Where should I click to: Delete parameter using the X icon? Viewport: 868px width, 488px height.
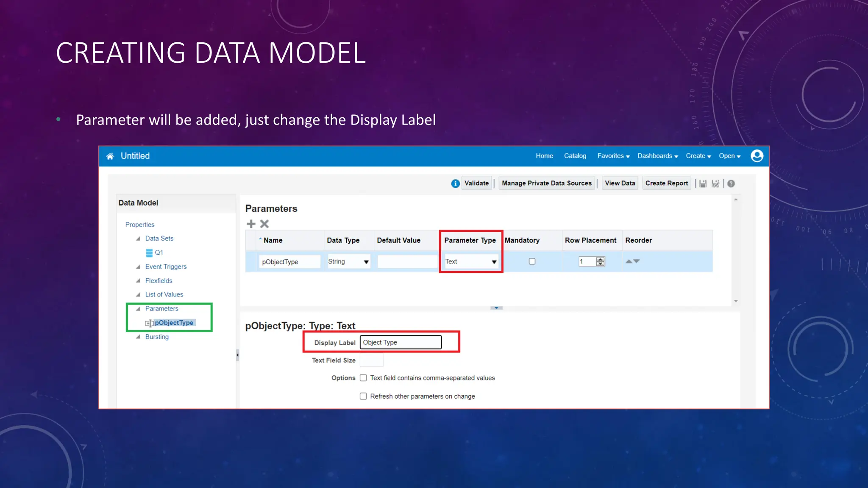264,224
